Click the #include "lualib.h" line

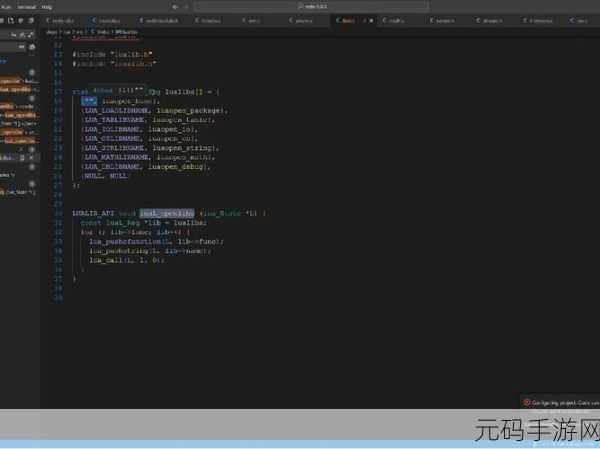click(x=112, y=54)
